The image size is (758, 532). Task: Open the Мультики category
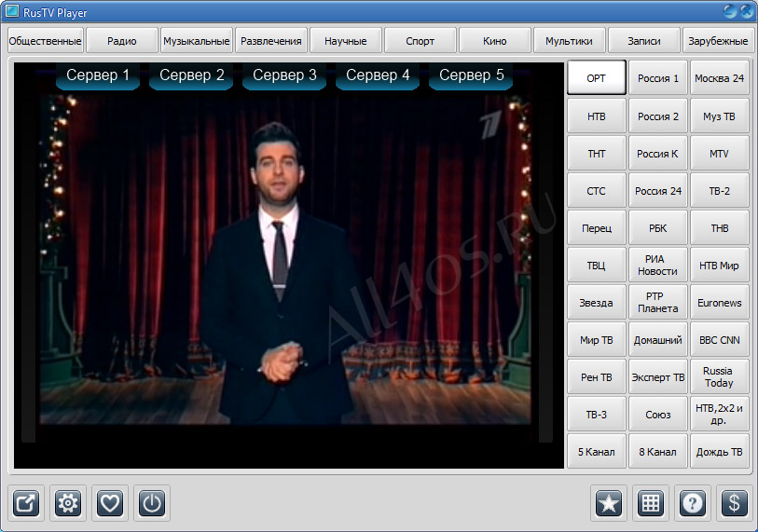(569, 41)
